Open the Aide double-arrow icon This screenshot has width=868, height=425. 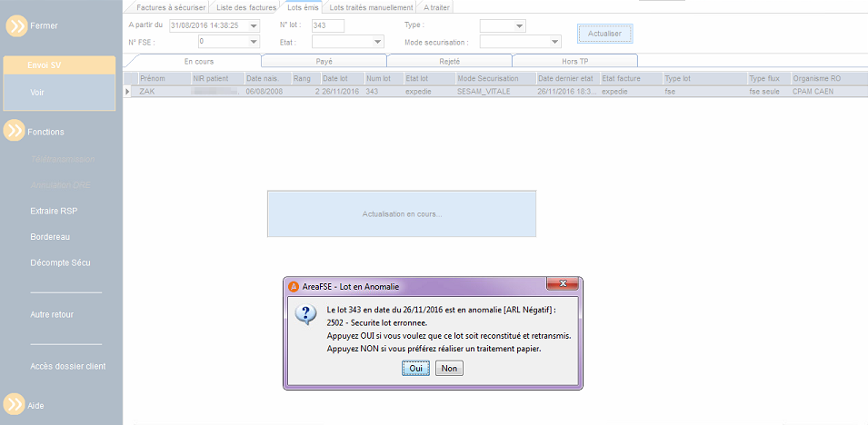[x=14, y=404]
